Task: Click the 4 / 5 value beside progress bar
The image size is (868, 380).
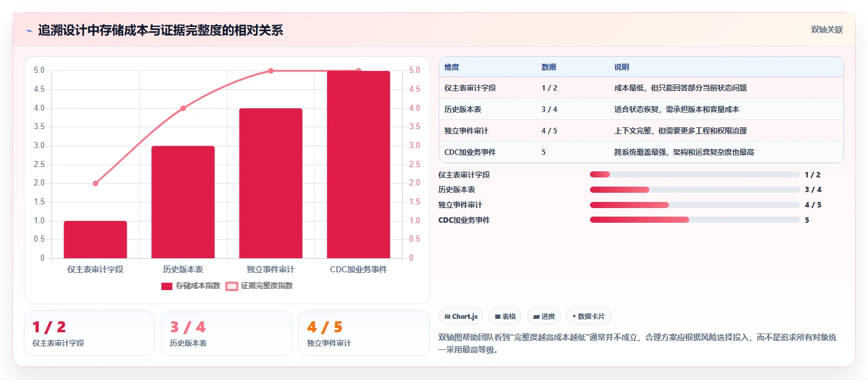Action: pyautogui.click(x=813, y=205)
